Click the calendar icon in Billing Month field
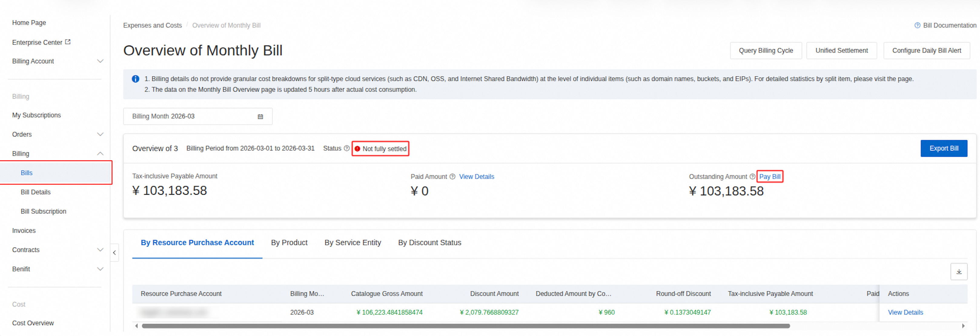Screen dimensions: 980x336 [260, 116]
